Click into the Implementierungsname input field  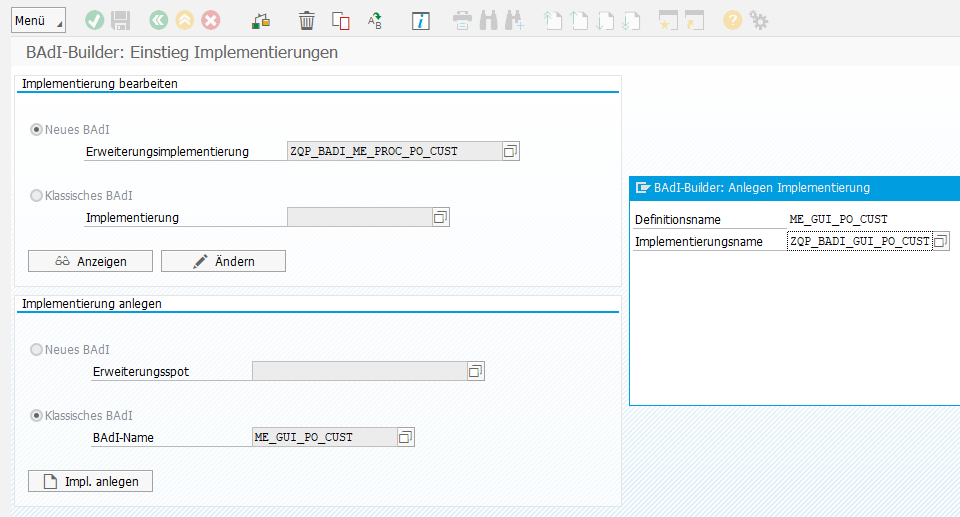[x=858, y=241]
